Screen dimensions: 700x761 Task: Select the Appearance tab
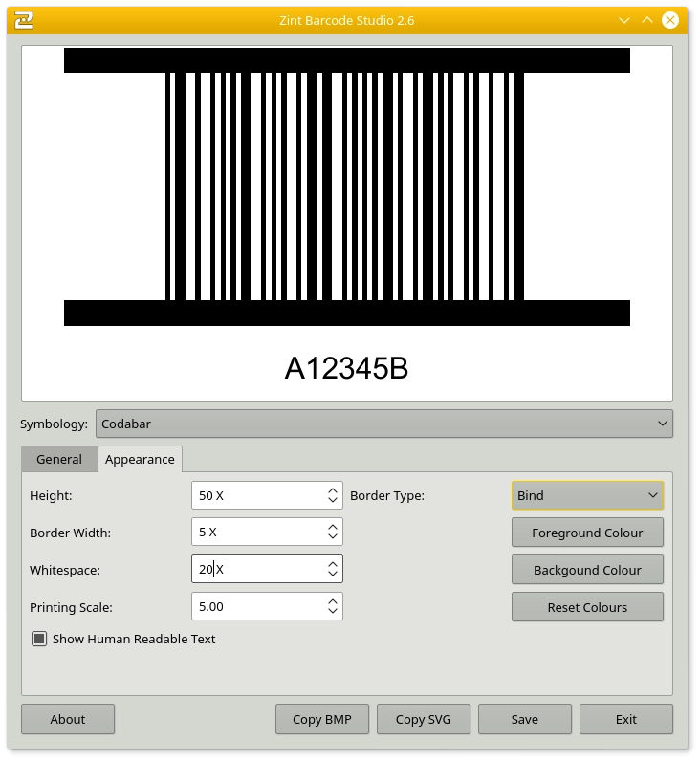click(x=140, y=459)
